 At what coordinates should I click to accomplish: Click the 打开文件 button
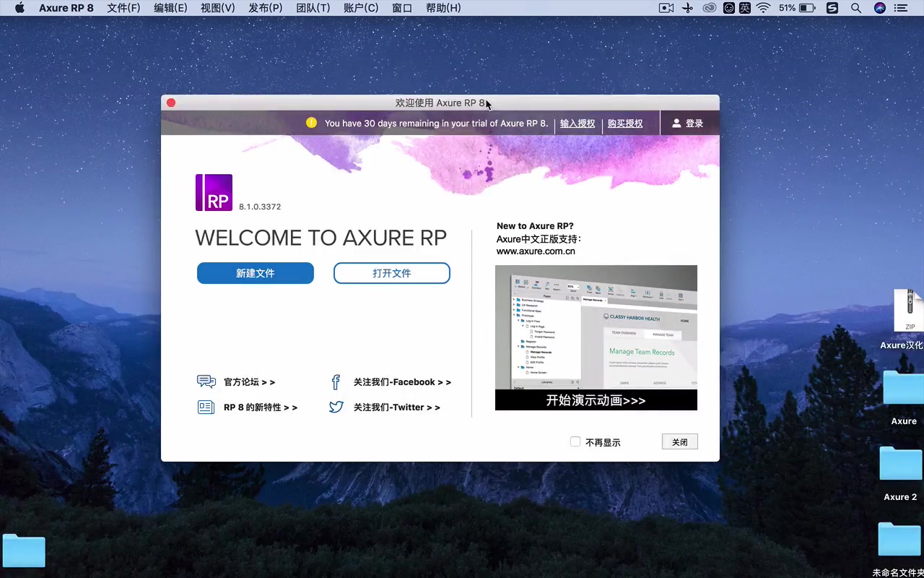click(392, 273)
